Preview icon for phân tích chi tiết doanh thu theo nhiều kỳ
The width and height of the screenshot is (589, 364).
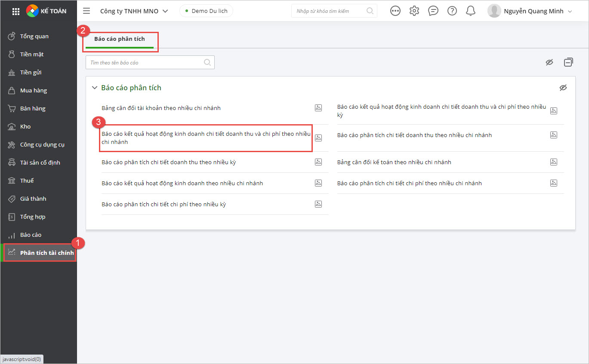pyautogui.click(x=318, y=162)
